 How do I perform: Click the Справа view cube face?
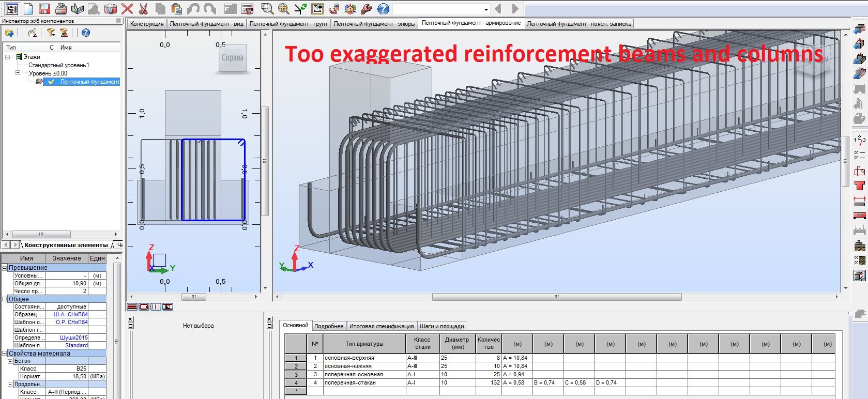click(232, 58)
